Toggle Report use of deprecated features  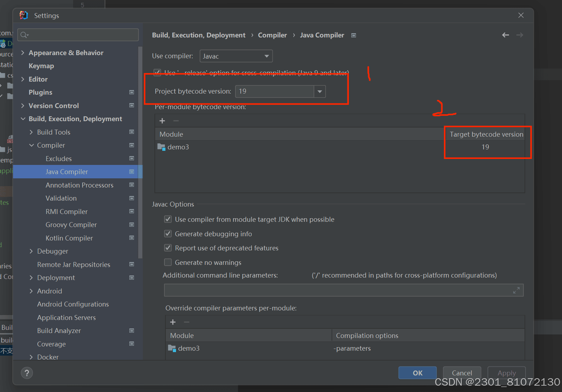coord(168,248)
